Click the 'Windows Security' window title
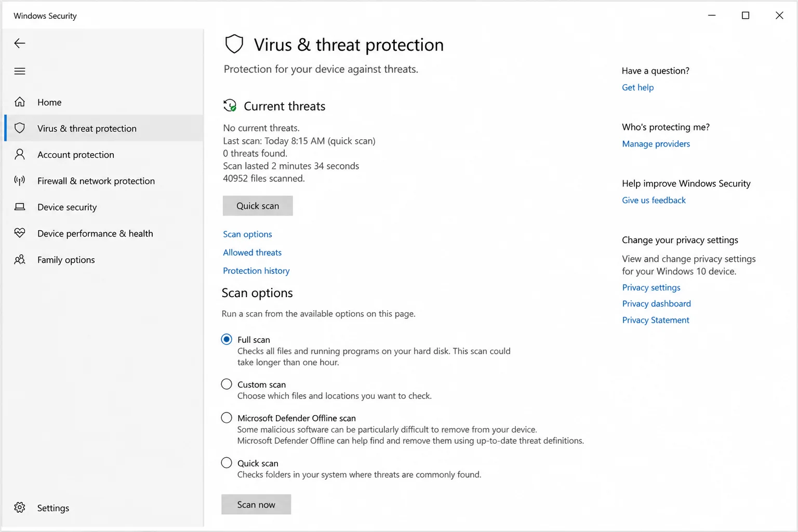 click(x=45, y=16)
